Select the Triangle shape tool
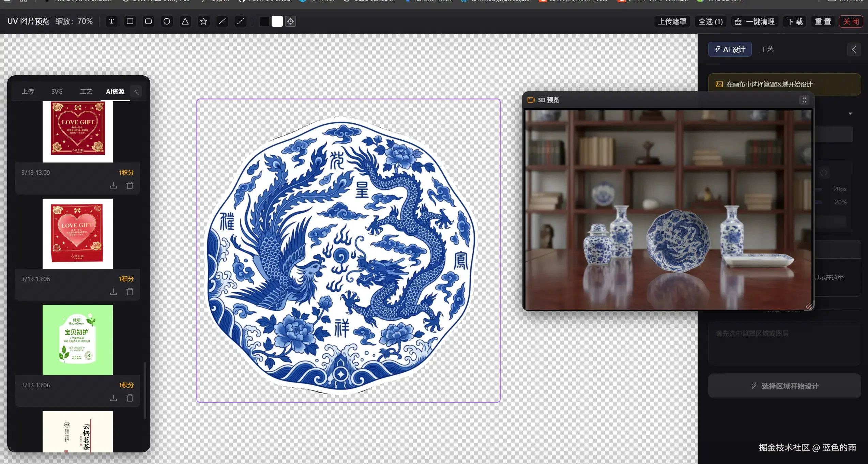The image size is (868, 464). pyautogui.click(x=185, y=21)
